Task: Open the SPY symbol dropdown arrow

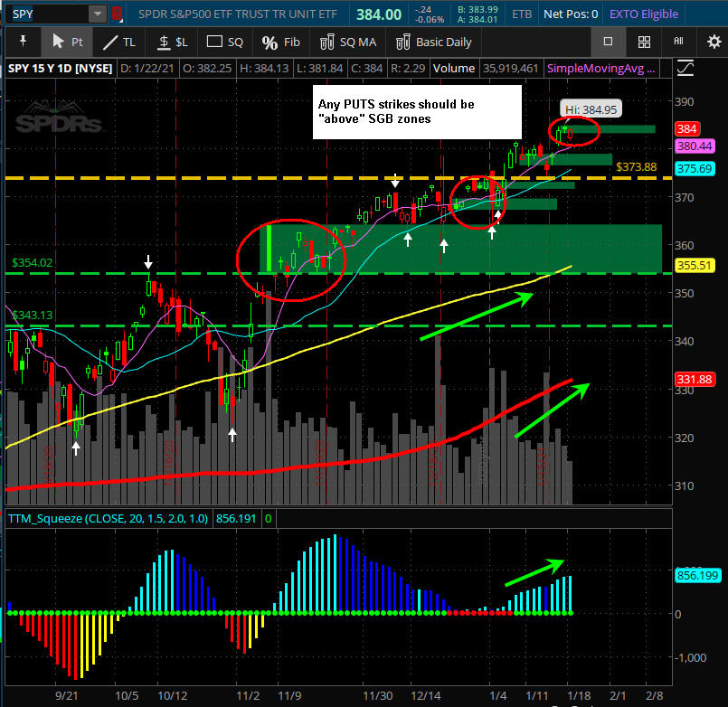Action: tap(97, 14)
